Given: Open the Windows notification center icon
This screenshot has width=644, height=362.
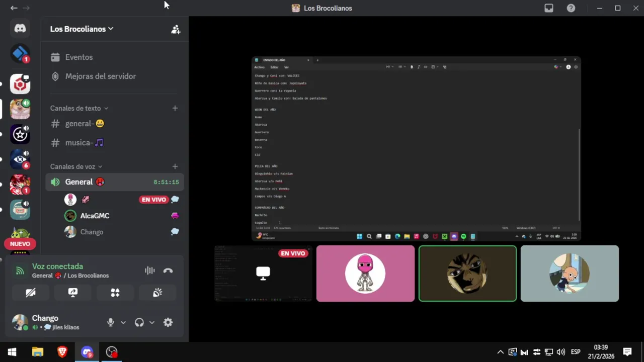Looking at the screenshot, I should point(627,352).
